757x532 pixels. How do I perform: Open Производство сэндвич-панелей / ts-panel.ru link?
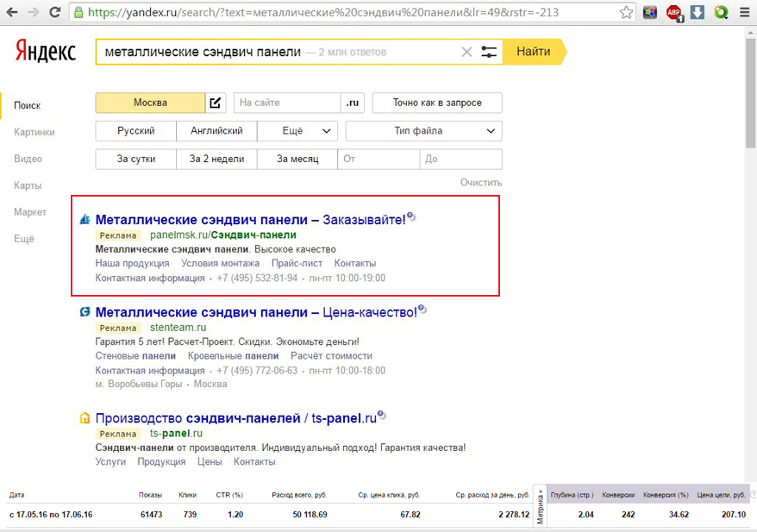coord(235,418)
